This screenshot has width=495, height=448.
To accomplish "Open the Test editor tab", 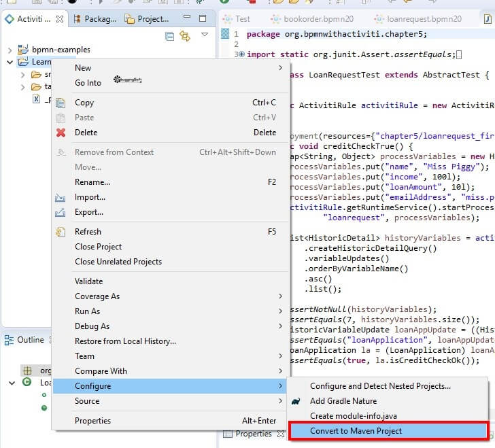I will pyautogui.click(x=237, y=19).
